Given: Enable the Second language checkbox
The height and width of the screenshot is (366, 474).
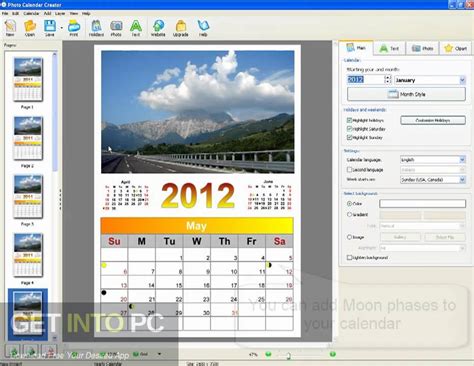Looking at the screenshot, I should point(349,170).
